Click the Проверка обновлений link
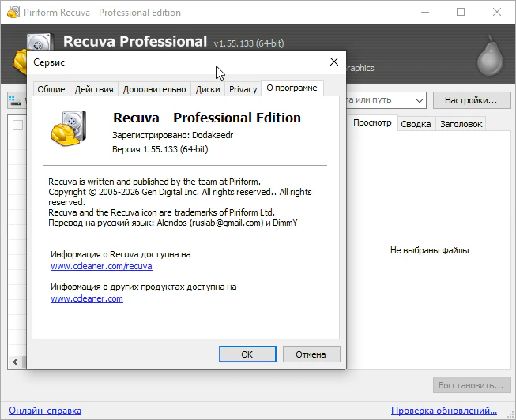 point(444,411)
